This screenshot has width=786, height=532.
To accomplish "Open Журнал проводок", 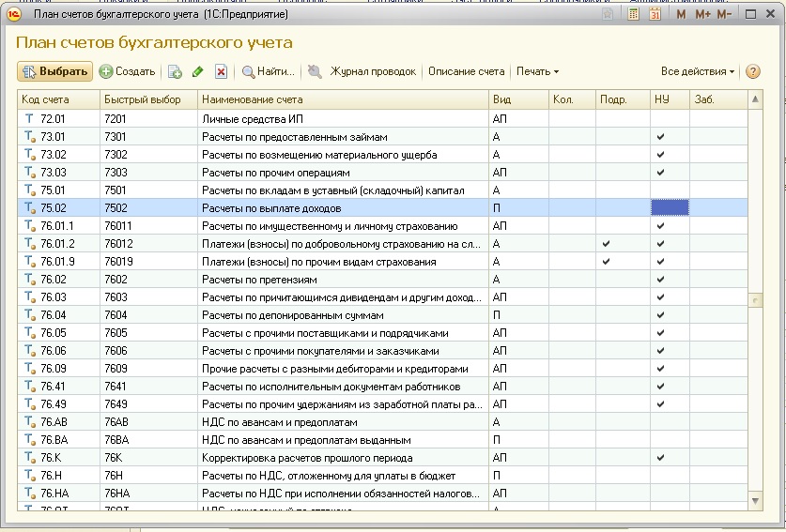I will coord(372,71).
